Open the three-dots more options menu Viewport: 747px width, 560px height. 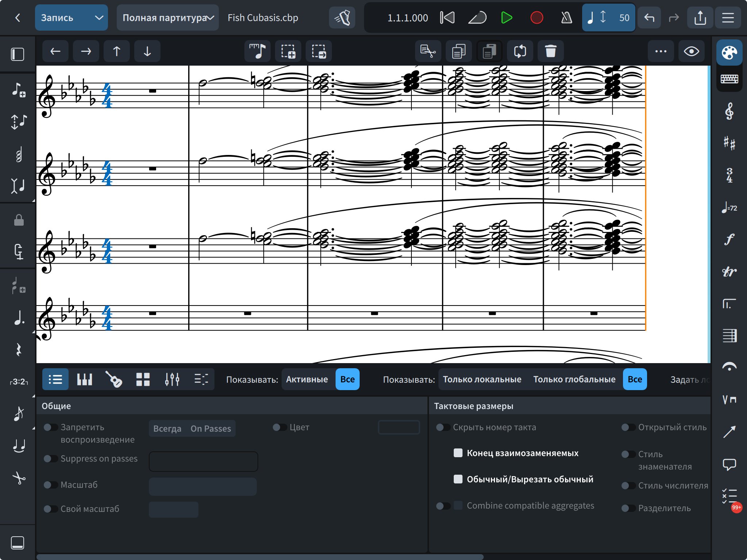tap(661, 51)
